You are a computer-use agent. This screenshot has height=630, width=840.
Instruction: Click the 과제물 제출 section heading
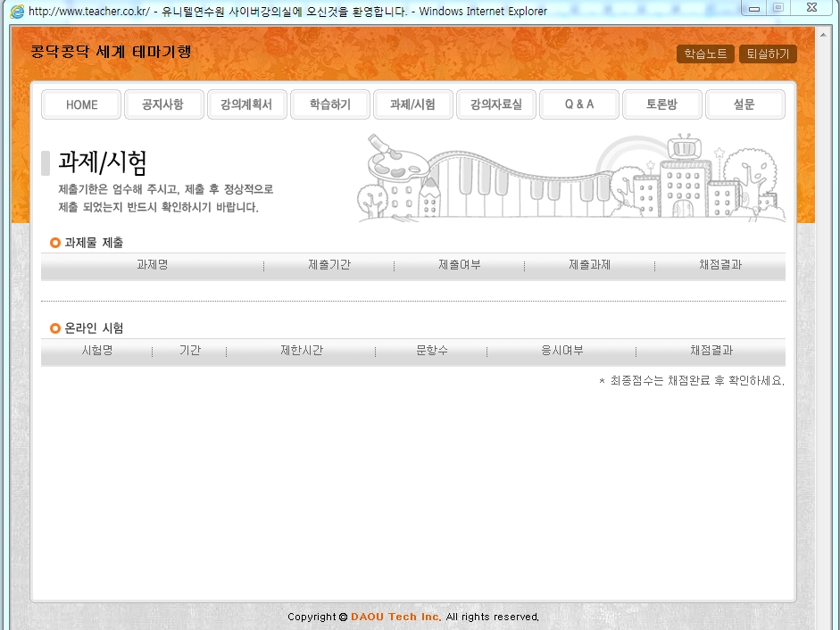94,243
